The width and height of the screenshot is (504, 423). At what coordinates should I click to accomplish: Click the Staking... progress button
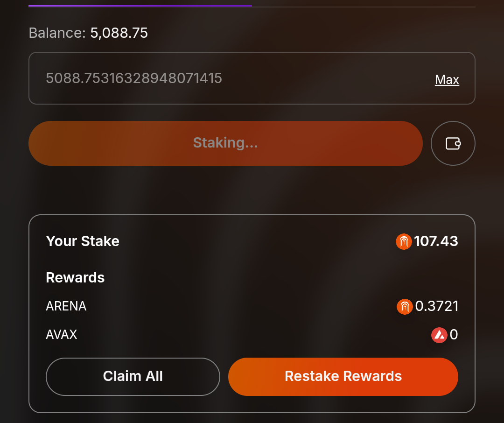tap(225, 143)
